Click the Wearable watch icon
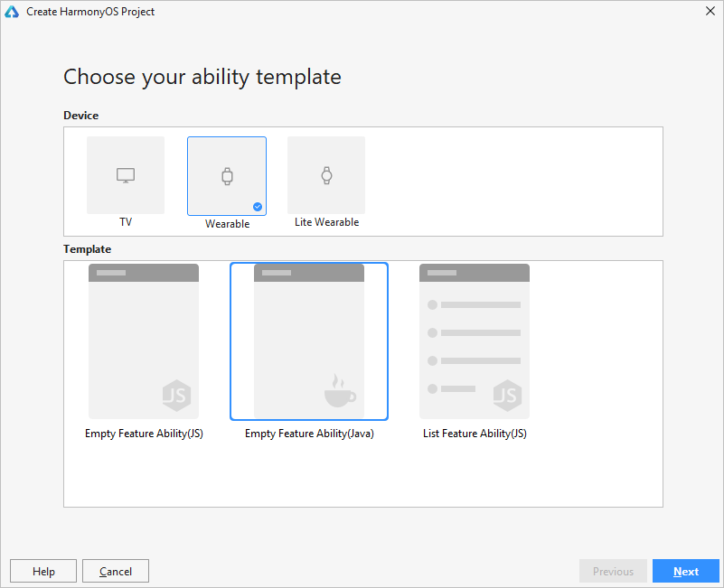The width and height of the screenshot is (724, 588). click(227, 177)
